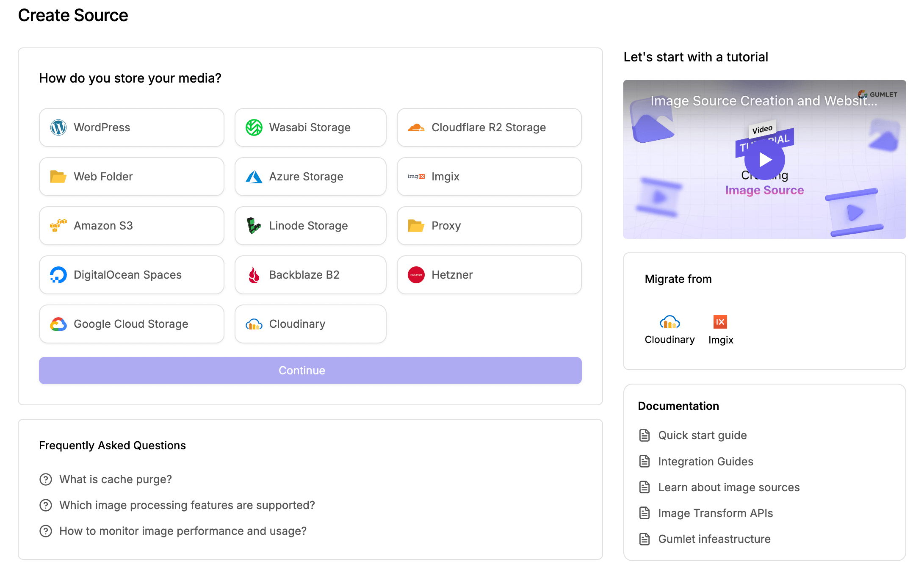924x570 pixels.
Task: Play the tutorial video
Action: [765, 160]
